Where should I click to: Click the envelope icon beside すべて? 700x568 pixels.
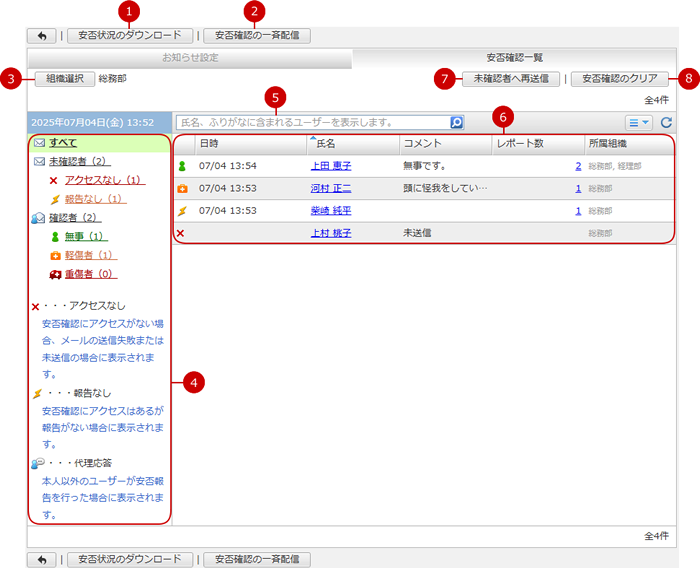coord(39,142)
